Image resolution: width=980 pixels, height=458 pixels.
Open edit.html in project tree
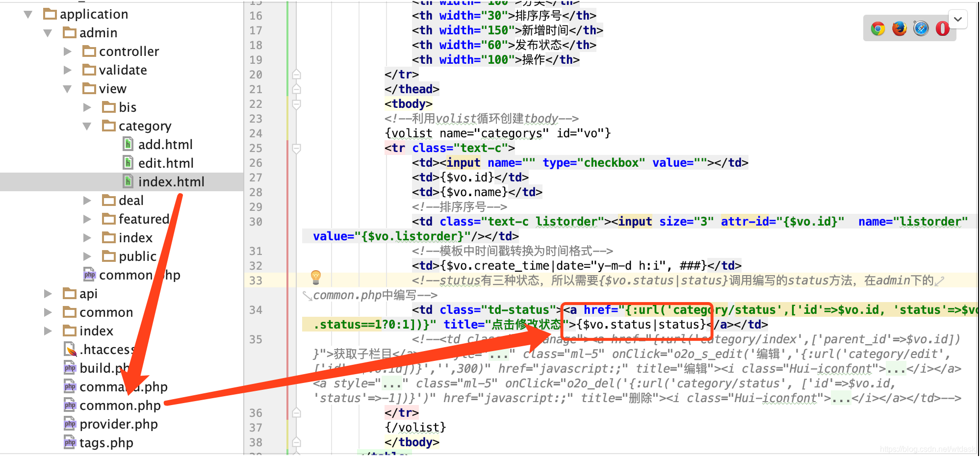coord(166,163)
